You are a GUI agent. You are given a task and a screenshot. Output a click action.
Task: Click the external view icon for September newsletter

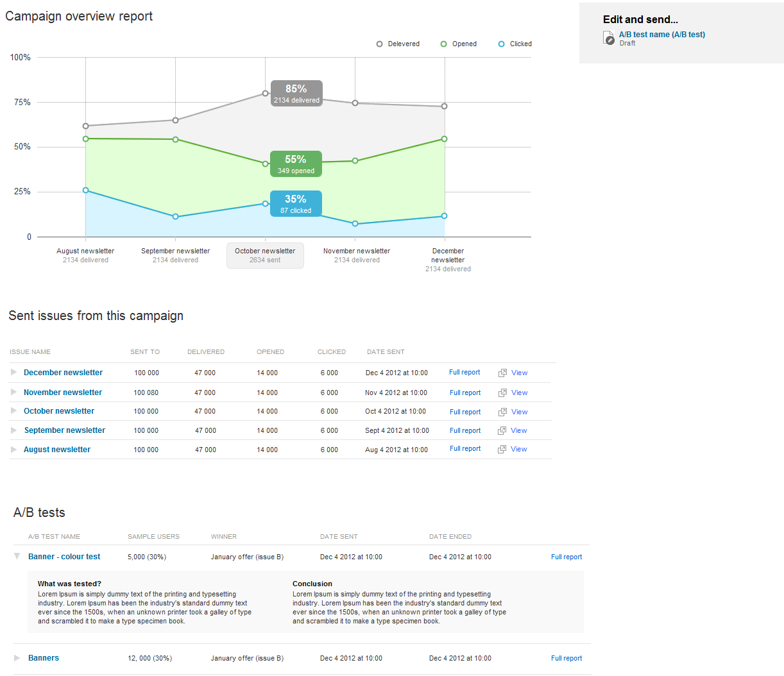coord(502,430)
